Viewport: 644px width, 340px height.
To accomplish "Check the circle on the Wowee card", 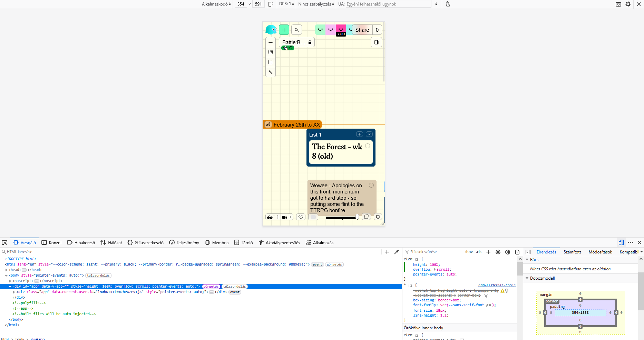I will pyautogui.click(x=371, y=185).
